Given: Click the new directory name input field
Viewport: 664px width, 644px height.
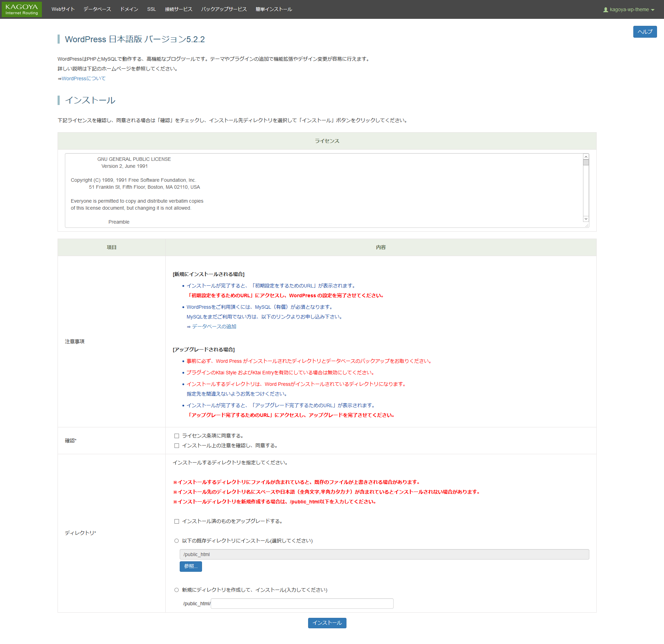Looking at the screenshot, I should click(x=302, y=604).
